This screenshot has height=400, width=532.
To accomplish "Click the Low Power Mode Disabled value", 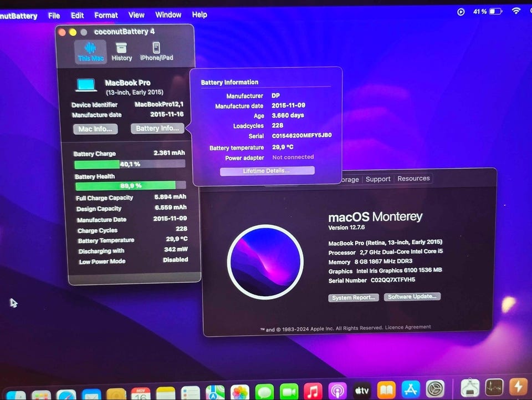I will coord(176,260).
